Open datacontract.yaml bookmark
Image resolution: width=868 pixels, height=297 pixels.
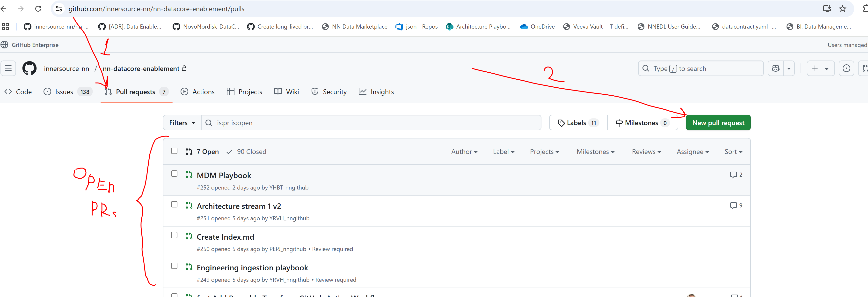pyautogui.click(x=744, y=27)
